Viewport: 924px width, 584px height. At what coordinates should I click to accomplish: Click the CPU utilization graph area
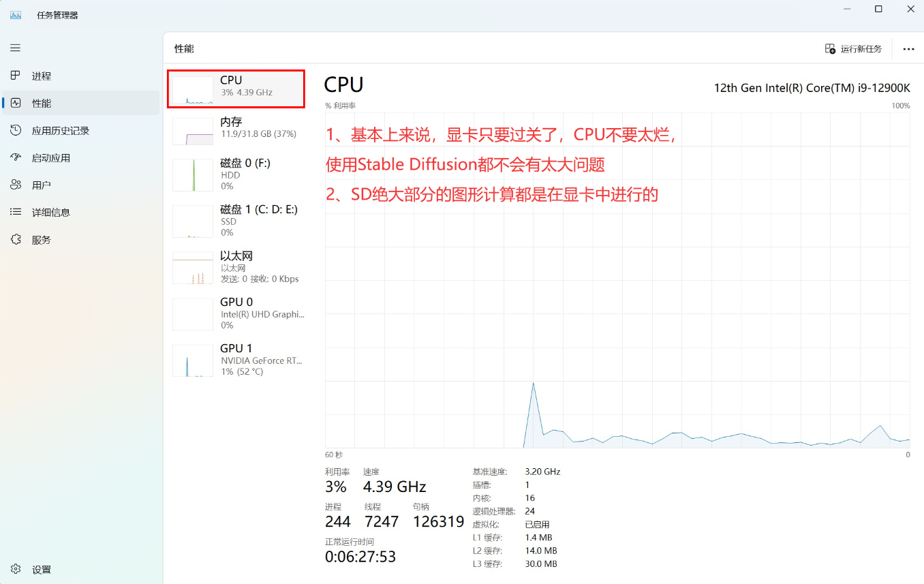click(x=617, y=307)
